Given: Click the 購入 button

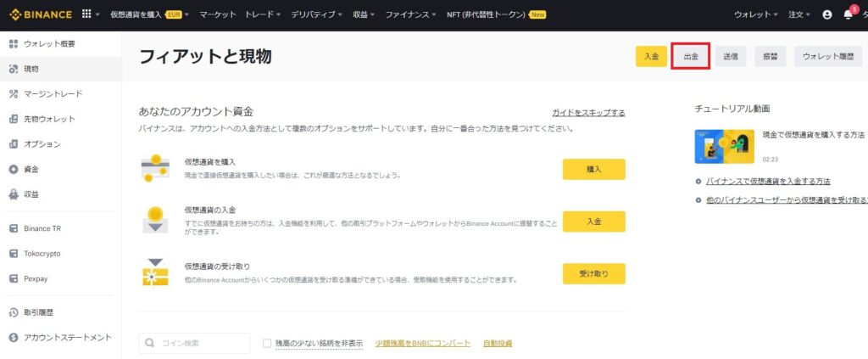Looking at the screenshot, I should tap(594, 170).
